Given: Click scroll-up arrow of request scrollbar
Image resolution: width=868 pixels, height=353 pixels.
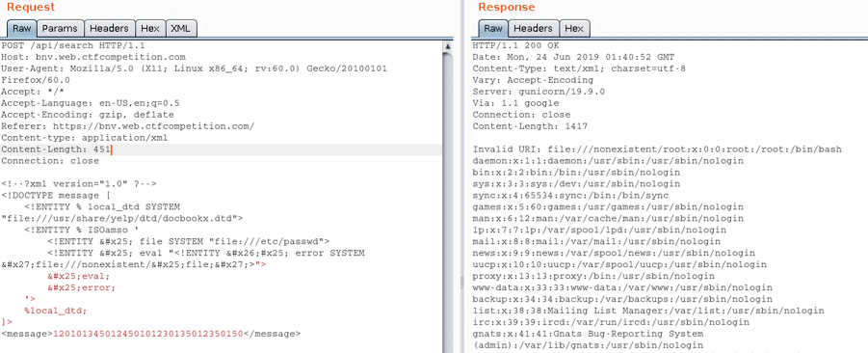Looking at the screenshot, I should [448, 47].
